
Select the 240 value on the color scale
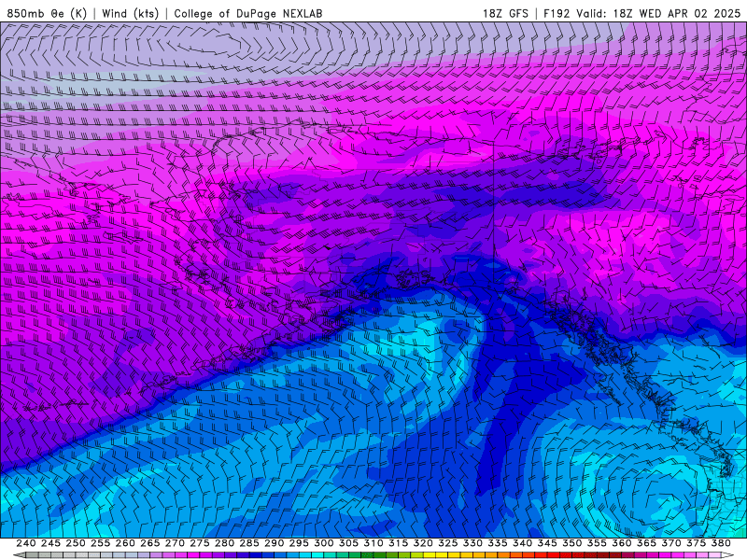(x=26, y=543)
